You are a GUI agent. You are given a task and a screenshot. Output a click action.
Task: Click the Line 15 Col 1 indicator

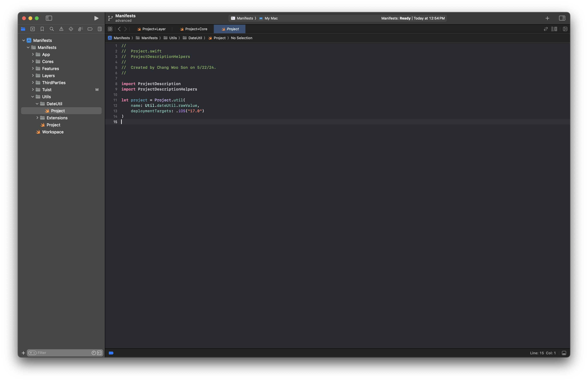pos(542,353)
